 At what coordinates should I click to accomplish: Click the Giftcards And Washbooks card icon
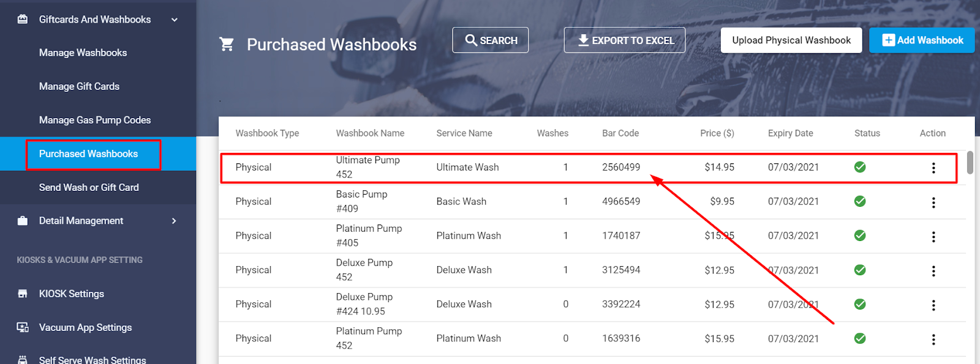(23, 19)
